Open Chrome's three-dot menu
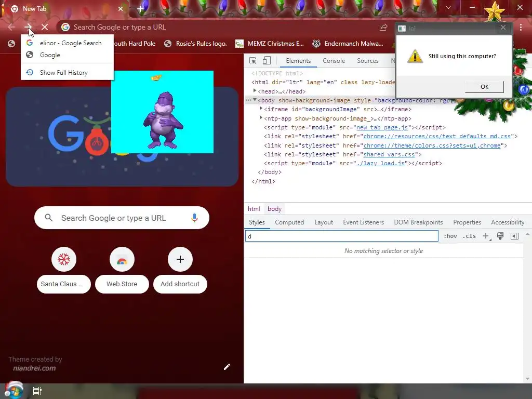This screenshot has width=532, height=399. [x=521, y=28]
